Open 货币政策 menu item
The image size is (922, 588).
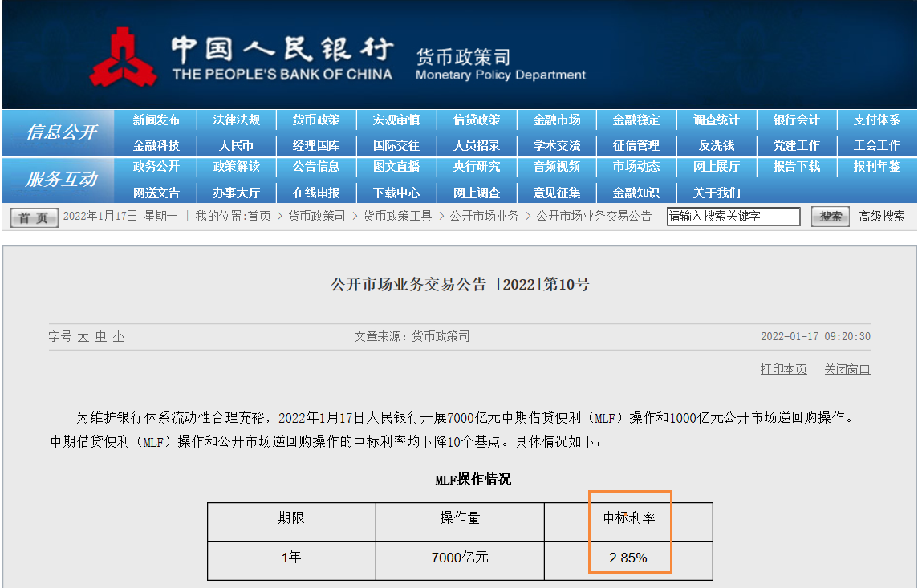[x=316, y=120]
